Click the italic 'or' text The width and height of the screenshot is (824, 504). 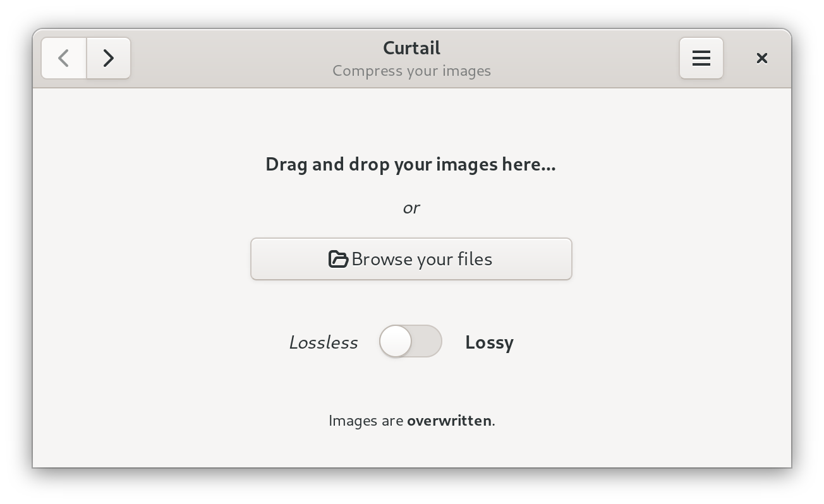pos(411,208)
